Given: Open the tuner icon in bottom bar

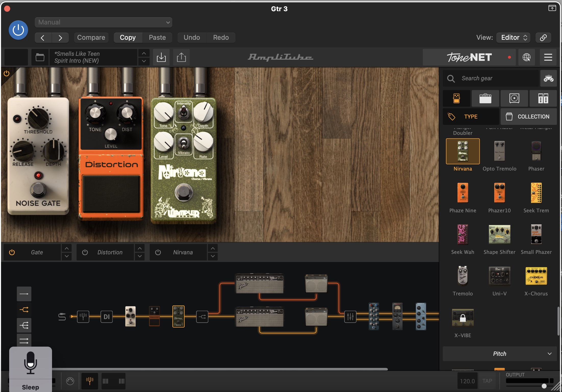Looking at the screenshot, I should click(x=90, y=381).
